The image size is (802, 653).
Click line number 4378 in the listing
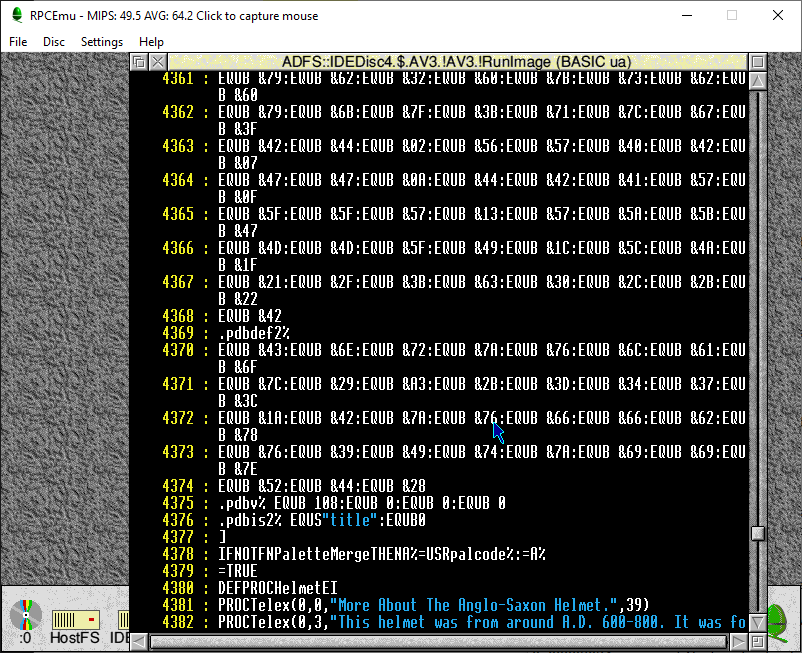pyautogui.click(x=178, y=554)
